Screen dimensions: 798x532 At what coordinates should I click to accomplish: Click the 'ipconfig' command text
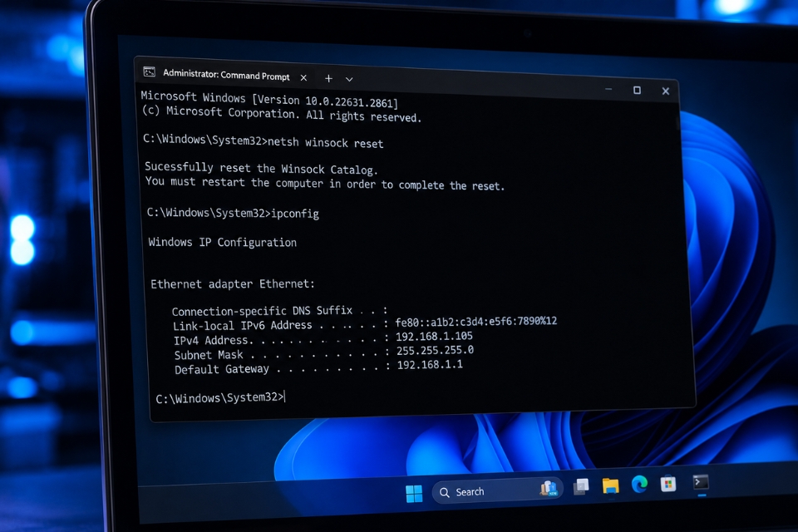(x=295, y=214)
